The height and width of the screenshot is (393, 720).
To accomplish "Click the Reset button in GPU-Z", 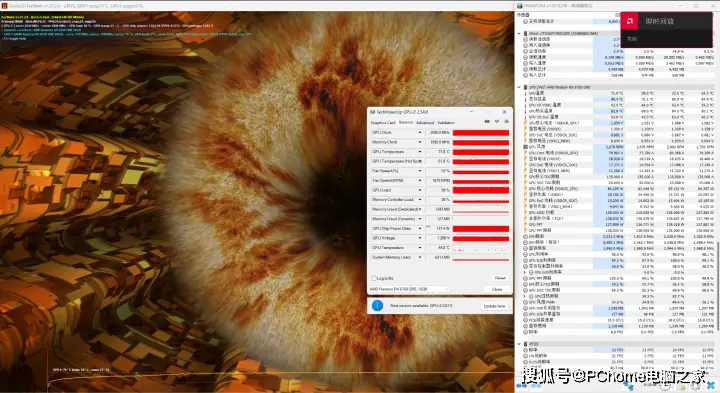I will coord(500,278).
